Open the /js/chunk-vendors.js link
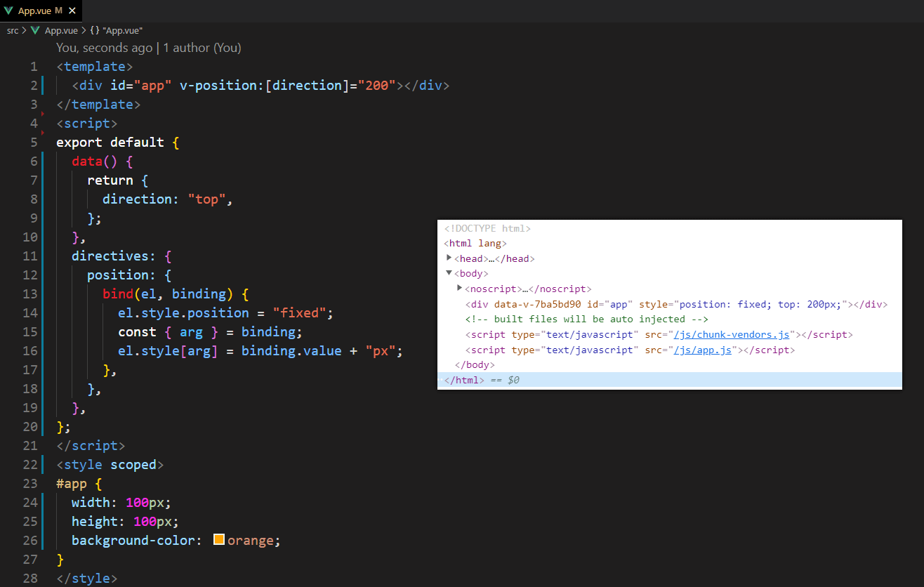924x587 pixels. 732,335
